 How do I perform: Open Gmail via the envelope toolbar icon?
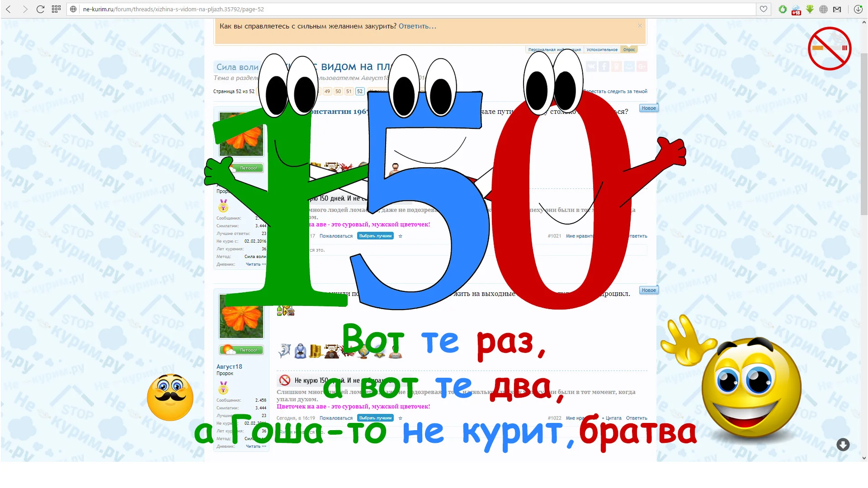pyautogui.click(x=837, y=9)
